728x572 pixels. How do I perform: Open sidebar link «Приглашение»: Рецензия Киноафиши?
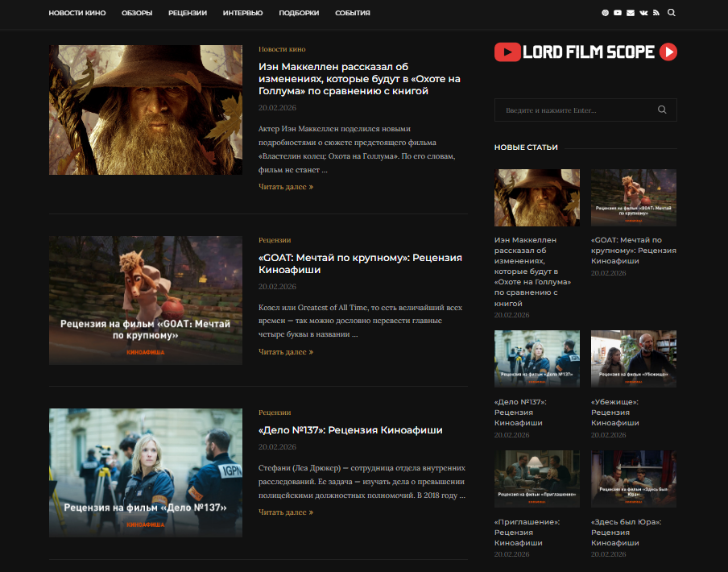point(527,532)
